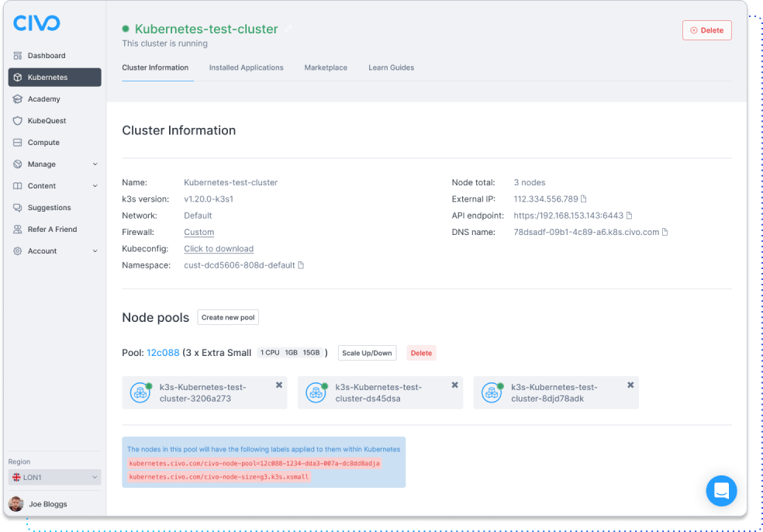Image resolution: width=763 pixels, height=532 pixels.
Task: Open the Custom firewall link
Action: [x=199, y=232]
